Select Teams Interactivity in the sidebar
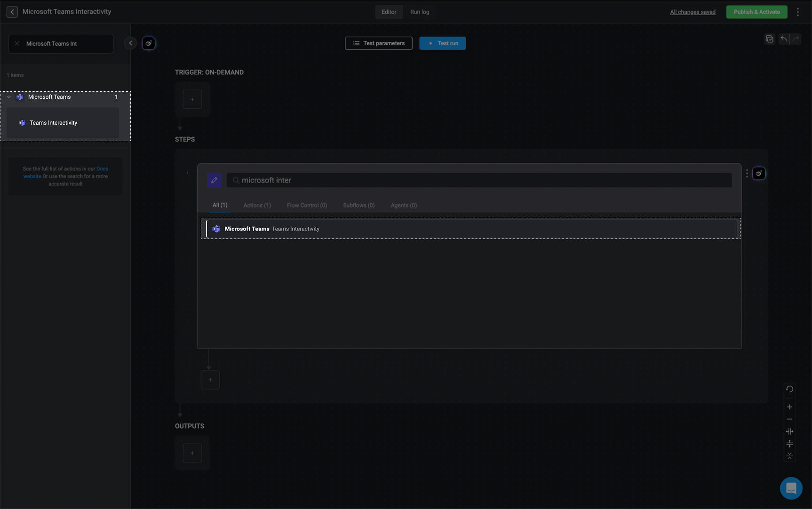The image size is (812, 509). point(63,123)
